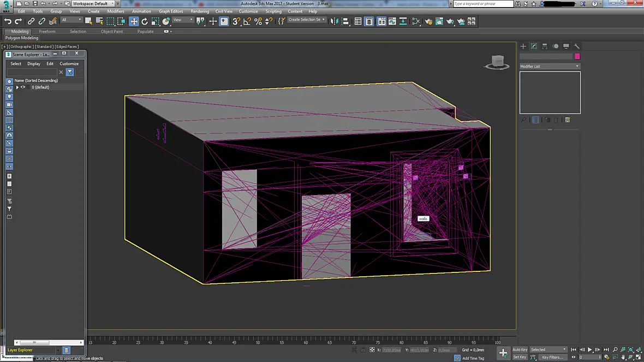Toggle Layer Explorer button in toolbar
Screen dimensions: 644x362
[369, 21]
